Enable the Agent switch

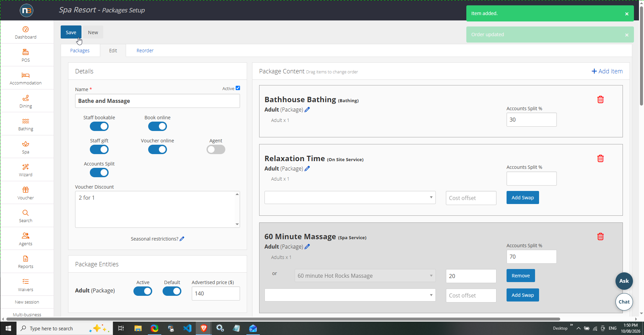click(216, 149)
